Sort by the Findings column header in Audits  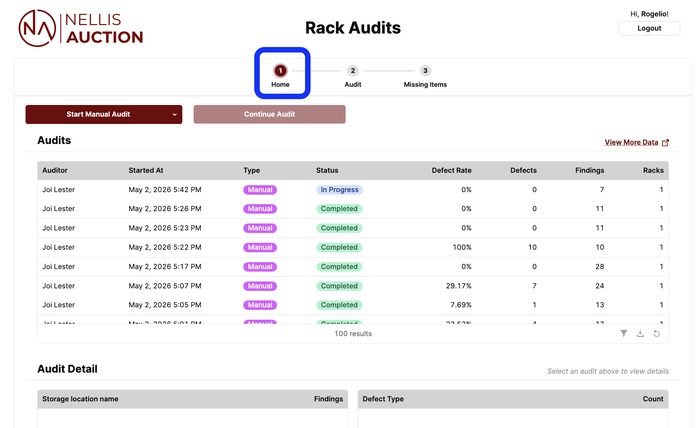(589, 170)
